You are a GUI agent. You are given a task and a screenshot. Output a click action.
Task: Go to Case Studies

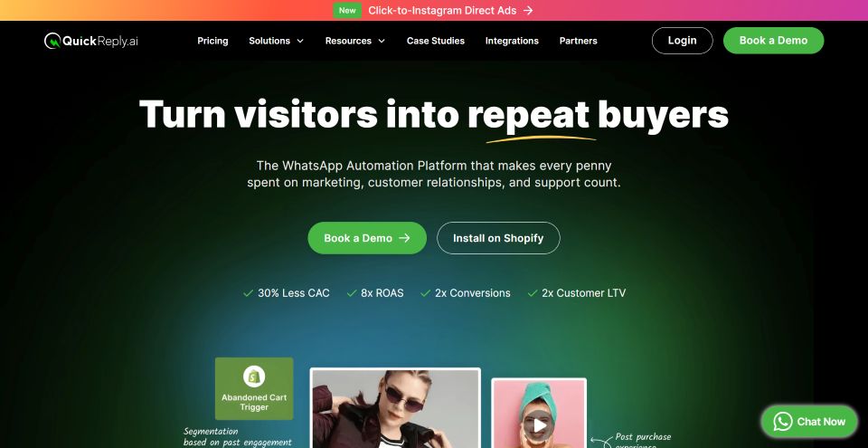pyautogui.click(x=436, y=41)
